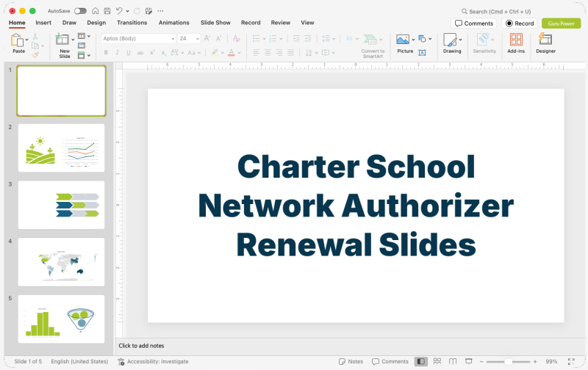This screenshot has width=588, height=370.
Task: Click the fit slide to window icon
Action: pos(571,361)
